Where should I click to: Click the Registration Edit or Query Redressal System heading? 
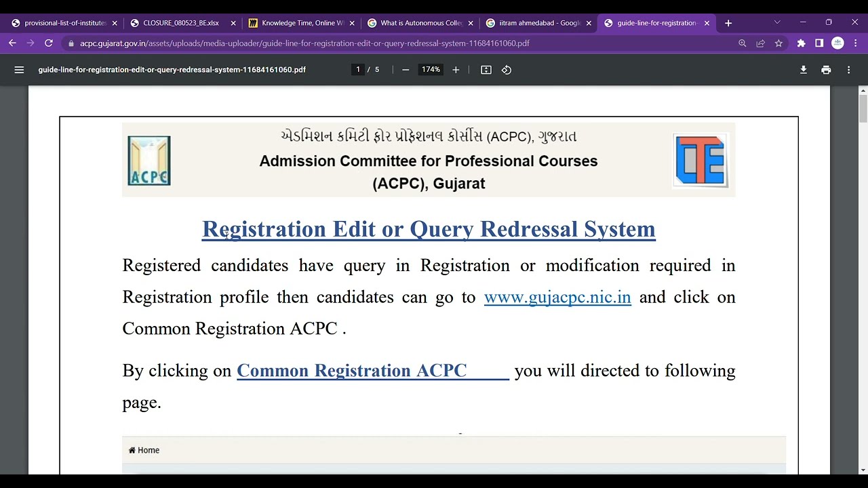[429, 229]
